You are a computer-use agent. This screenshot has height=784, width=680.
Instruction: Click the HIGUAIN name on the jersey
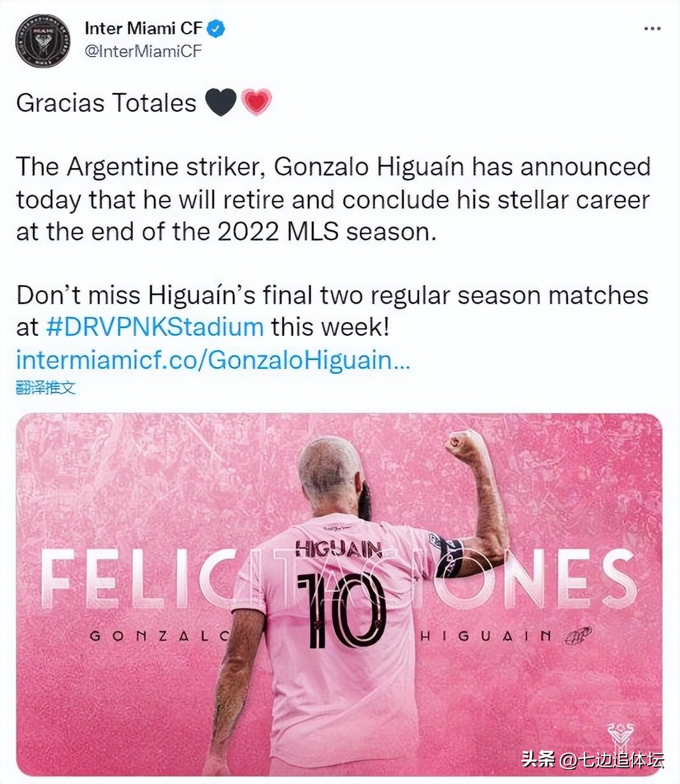[x=338, y=548]
